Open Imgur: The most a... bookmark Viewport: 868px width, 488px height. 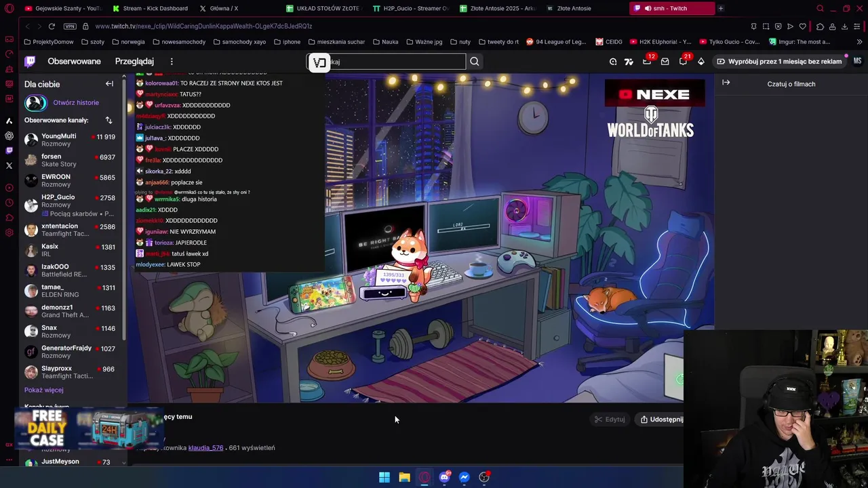tap(799, 42)
